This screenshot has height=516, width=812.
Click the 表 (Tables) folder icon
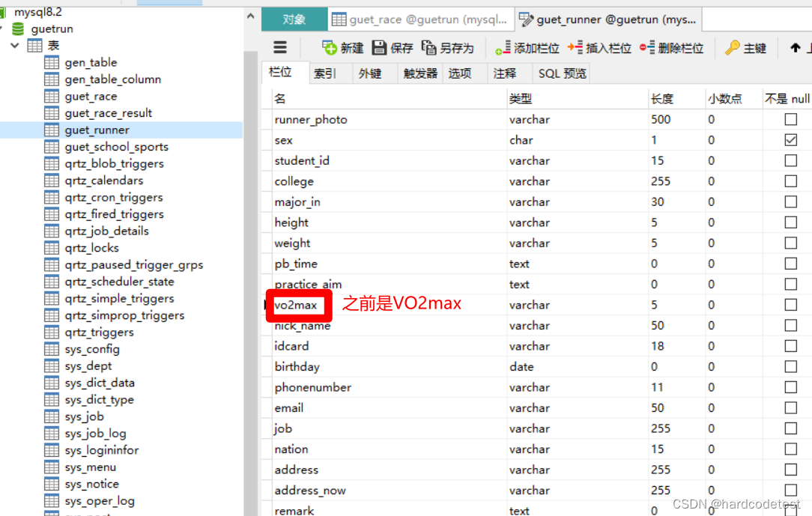pos(34,46)
